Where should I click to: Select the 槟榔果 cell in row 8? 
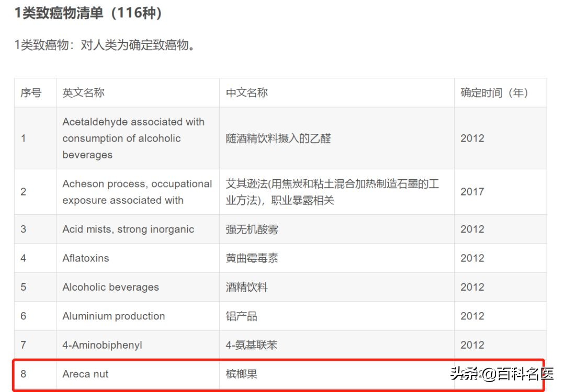tap(242, 374)
